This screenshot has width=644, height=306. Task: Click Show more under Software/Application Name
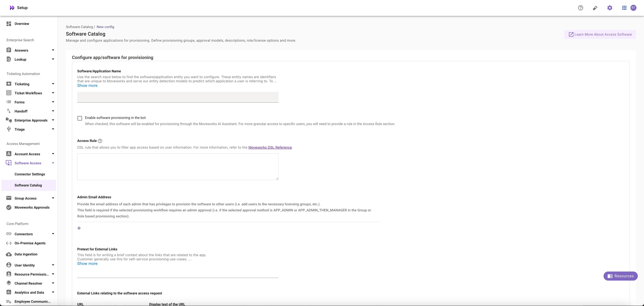[87, 86]
